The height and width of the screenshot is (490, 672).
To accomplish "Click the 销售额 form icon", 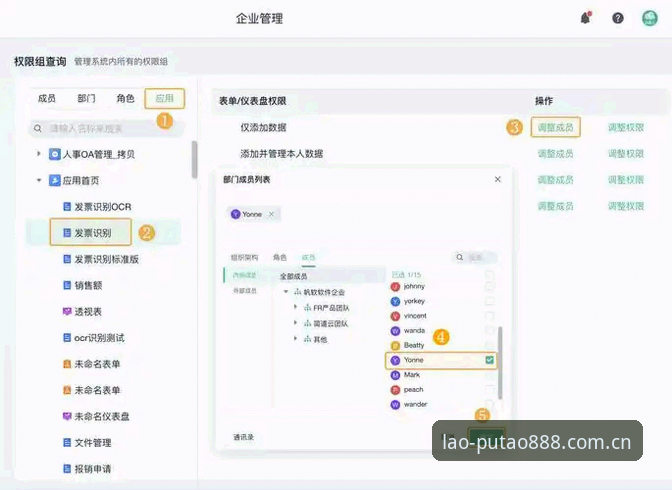I will (x=67, y=285).
